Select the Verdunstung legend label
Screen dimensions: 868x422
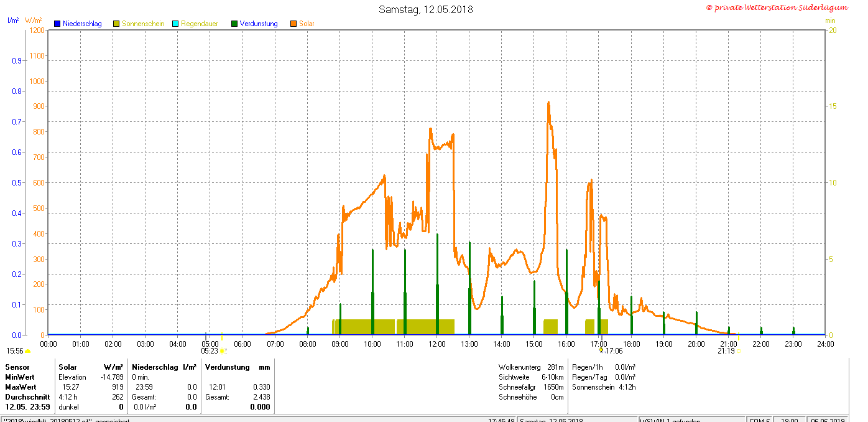click(259, 24)
